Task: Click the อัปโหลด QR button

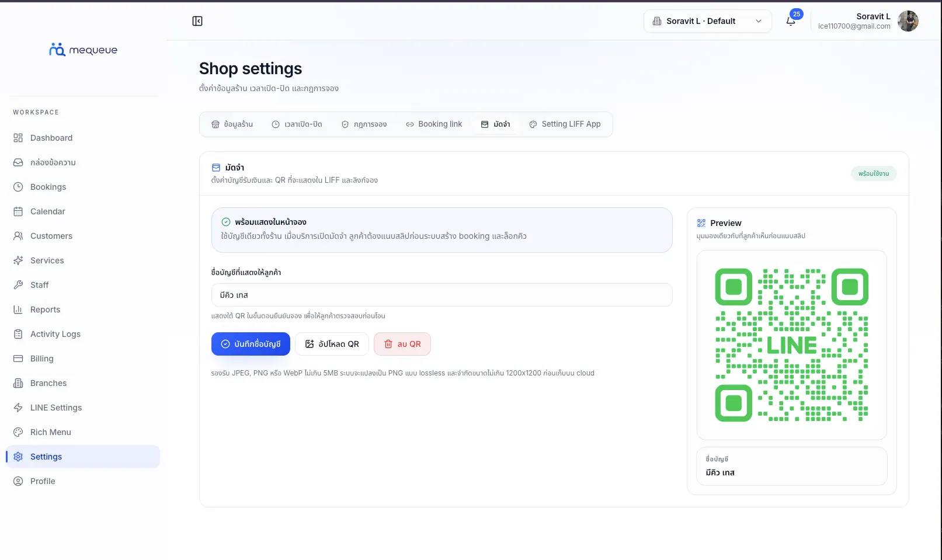Action: point(332,344)
